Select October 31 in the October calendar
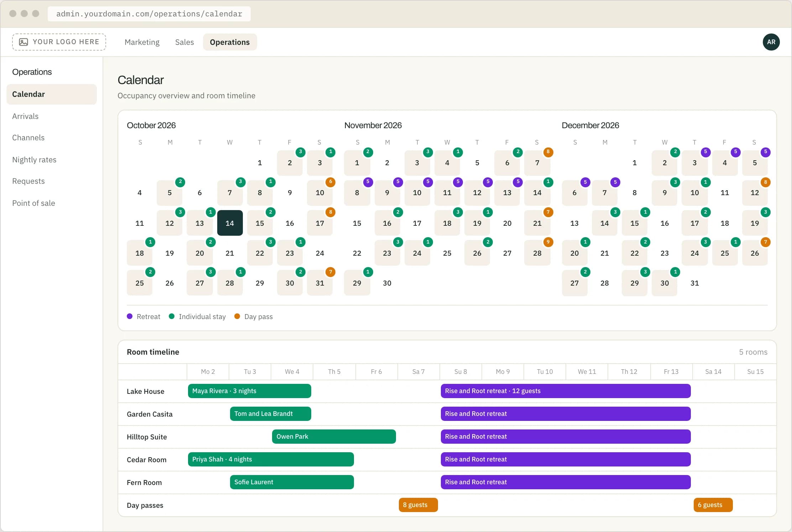This screenshot has height=532, width=792. click(320, 283)
